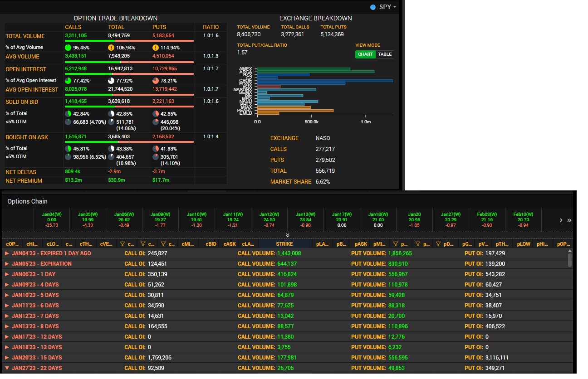Screen dimensions: 588x379
Task: Expand the JAN04'23 expired row
Action: [7, 253]
